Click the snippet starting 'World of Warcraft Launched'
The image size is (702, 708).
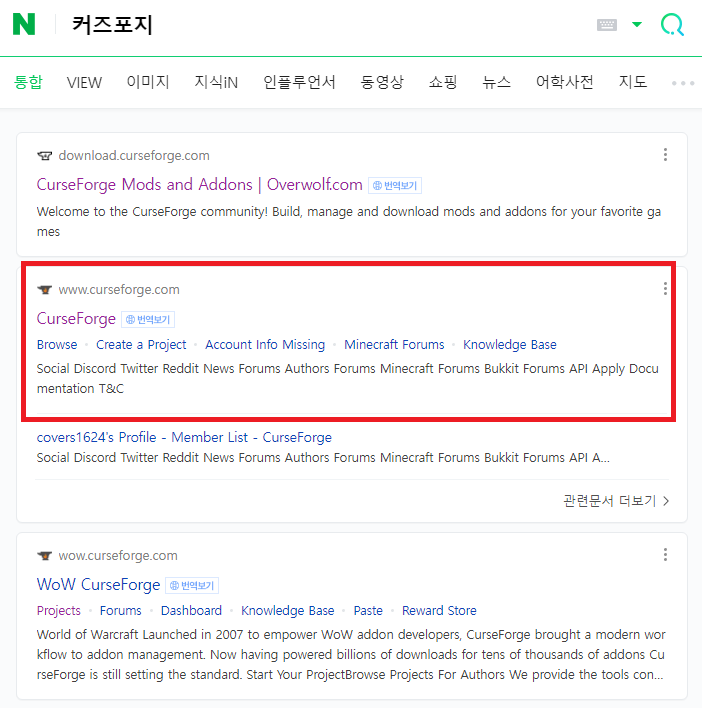(351, 654)
